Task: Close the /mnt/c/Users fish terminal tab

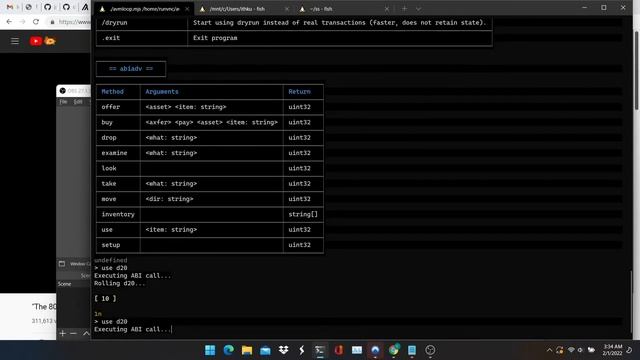Action: [x=287, y=9]
